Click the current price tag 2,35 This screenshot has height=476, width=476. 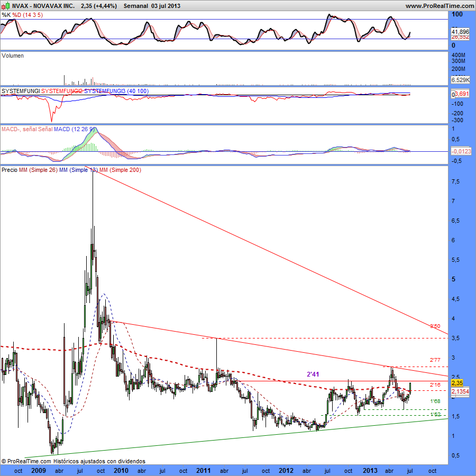click(457, 382)
